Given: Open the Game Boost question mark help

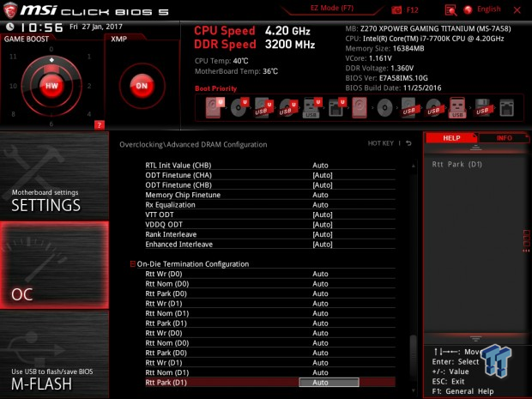Looking at the screenshot, I should (99, 125).
